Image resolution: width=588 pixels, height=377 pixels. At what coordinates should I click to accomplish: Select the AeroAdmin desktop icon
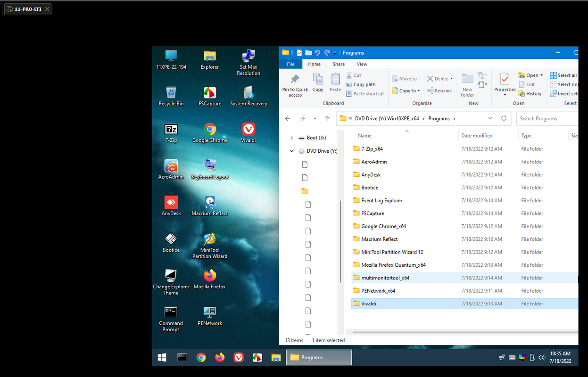(x=171, y=170)
